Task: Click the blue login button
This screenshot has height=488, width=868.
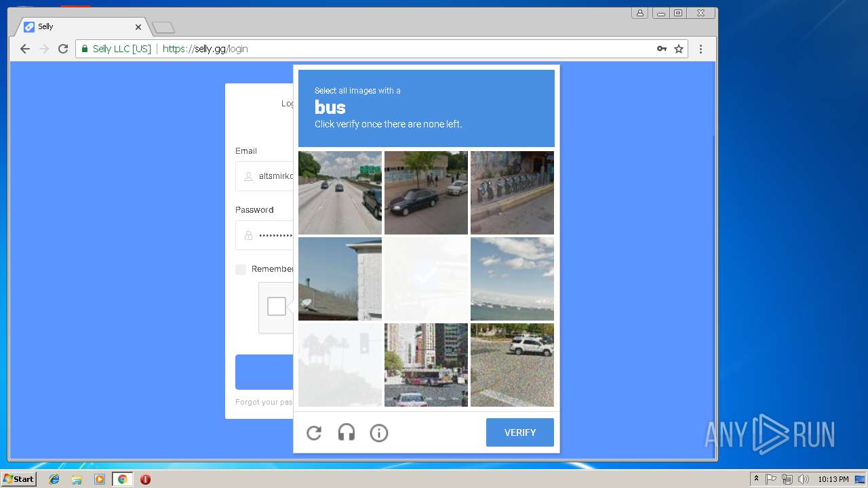Action: click(264, 372)
